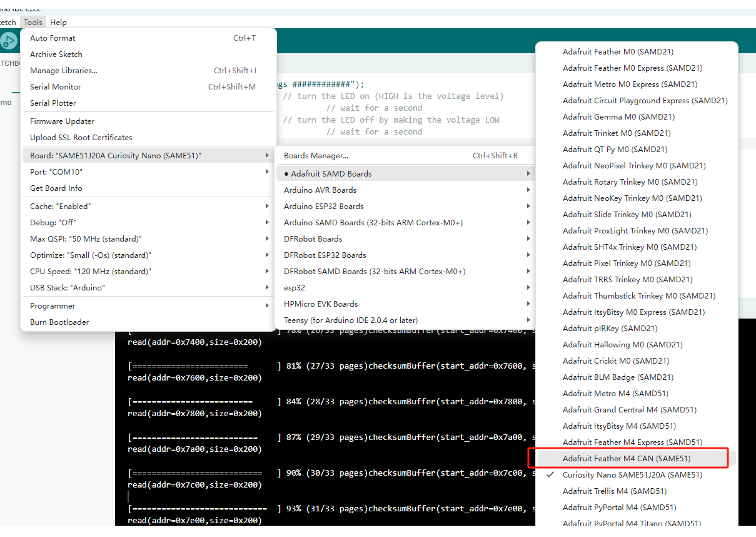Choose Adafruit Pixel Trinkey M0
This screenshot has height=537, width=756.
pyautogui.click(x=637, y=263)
